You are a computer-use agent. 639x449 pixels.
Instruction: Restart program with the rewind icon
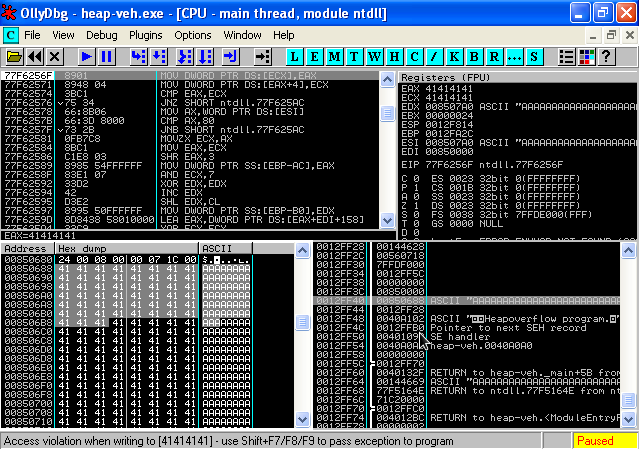[x=35, y=57]
